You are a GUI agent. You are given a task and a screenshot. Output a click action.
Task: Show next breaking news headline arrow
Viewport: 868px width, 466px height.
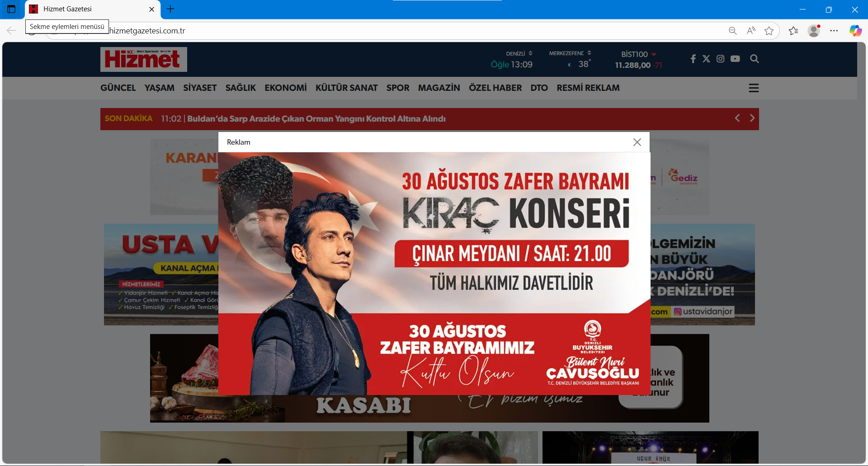pyautogui.click(x=752, y=118)
